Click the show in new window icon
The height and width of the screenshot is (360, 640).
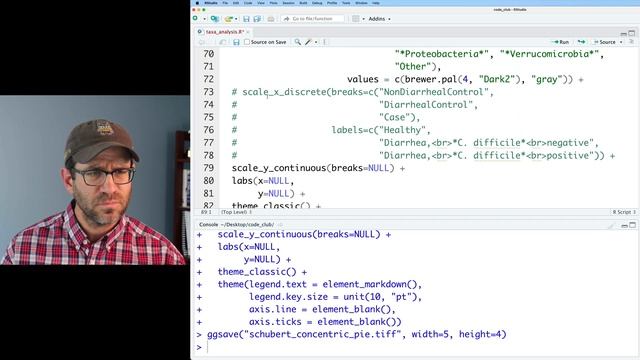pos(222,42)
